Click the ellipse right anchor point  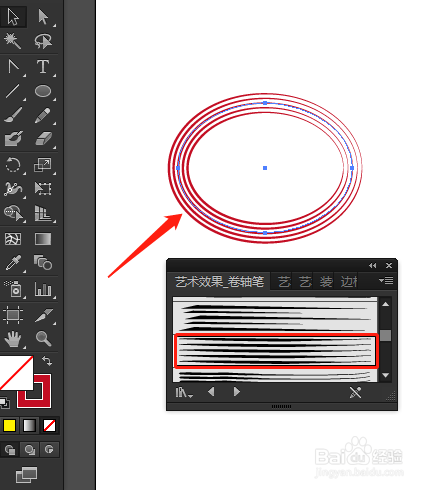[352, 168]
